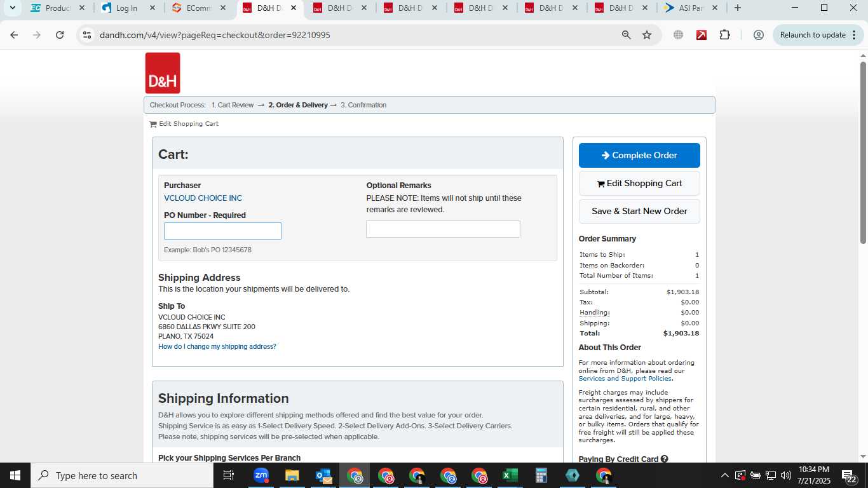Viewport: 868px width, 488px height.
Task: Open the notification center showing 22
Action: click(x=850, y=475)
